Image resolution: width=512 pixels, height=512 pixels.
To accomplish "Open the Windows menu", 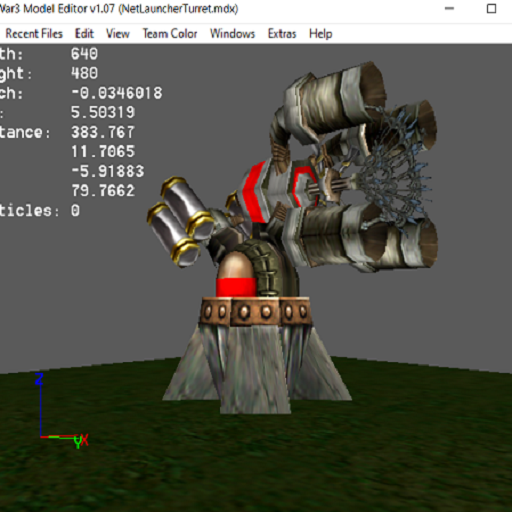I will coord(232,34).
